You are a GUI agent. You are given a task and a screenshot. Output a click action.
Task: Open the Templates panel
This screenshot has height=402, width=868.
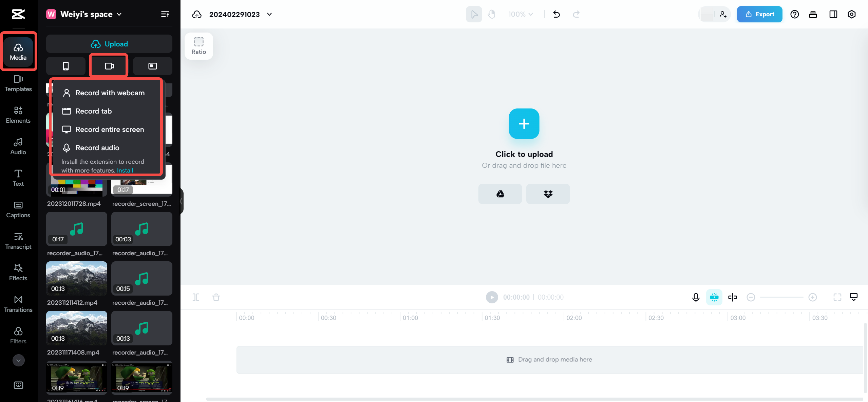click(x=18, y=83)
